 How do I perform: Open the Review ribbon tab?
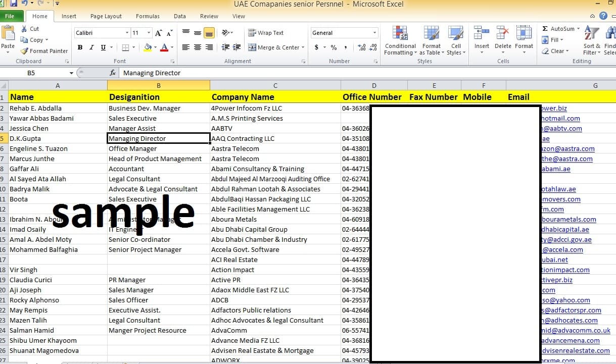click(x=209, y=16)
